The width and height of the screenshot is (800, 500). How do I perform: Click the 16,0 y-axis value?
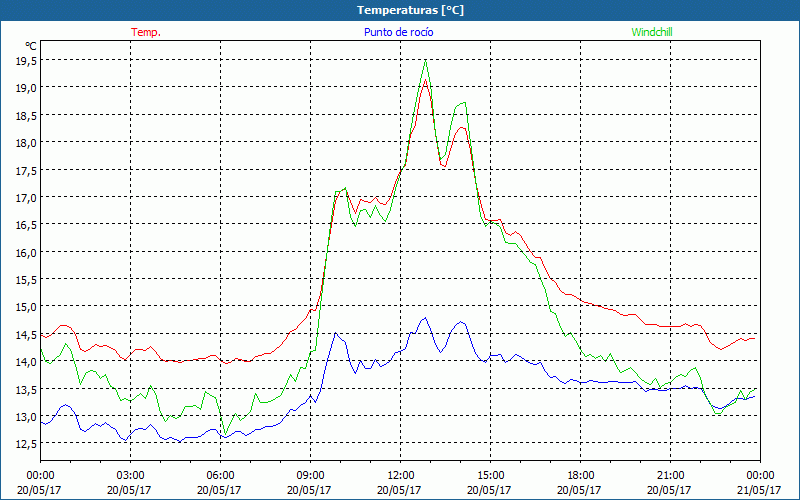(25, 252)
